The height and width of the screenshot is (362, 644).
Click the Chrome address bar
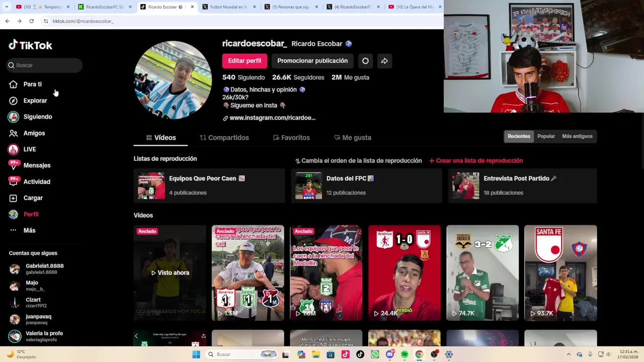coord(242,21)
